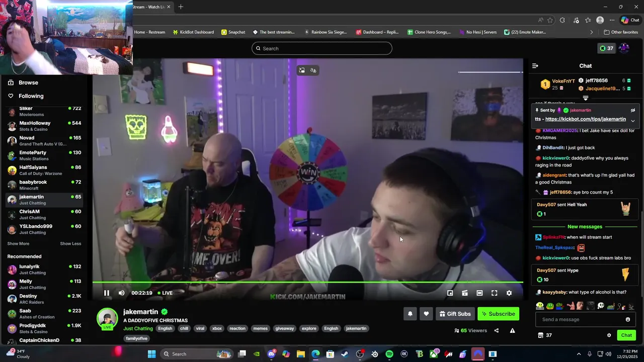Open KickBot Dashboard bookmark
The image size is (644, 362).
193,32
